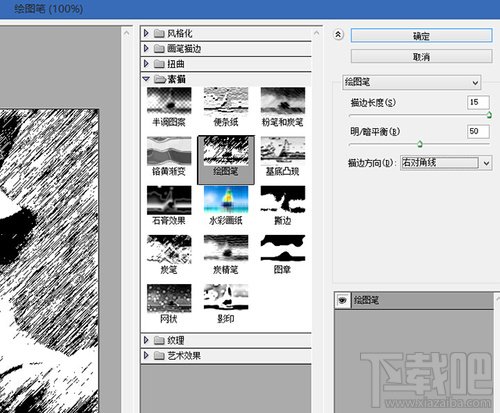Select the 半调图案 filter thumbnail
The width and height of the screenshot is (500, 413).
[x=169, y=101]
